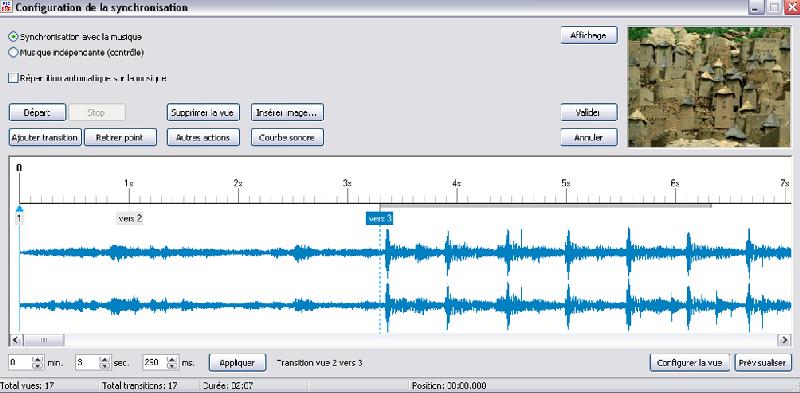Viewport: 800px width, 393px height.
Task: Click Retirer point button
Action: coord(120,137)
